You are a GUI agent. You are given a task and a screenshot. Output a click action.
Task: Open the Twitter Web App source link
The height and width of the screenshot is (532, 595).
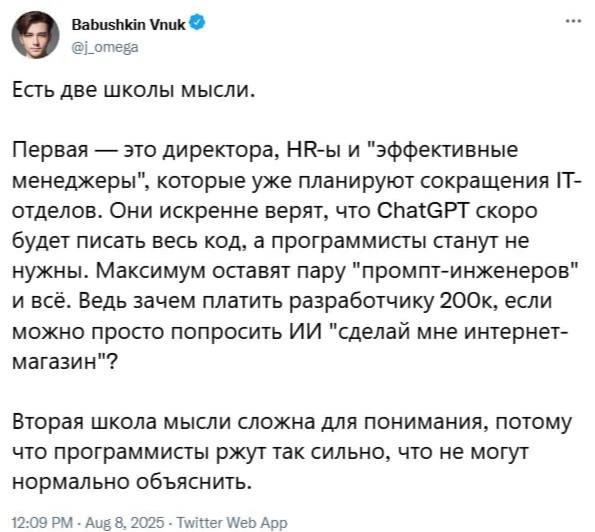point(232,523)
